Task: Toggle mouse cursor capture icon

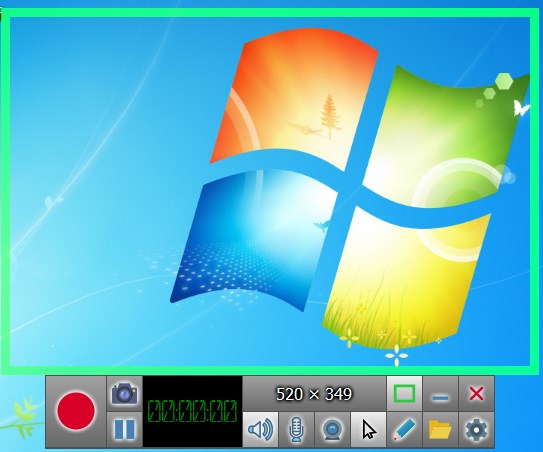Action: (368, 429)
